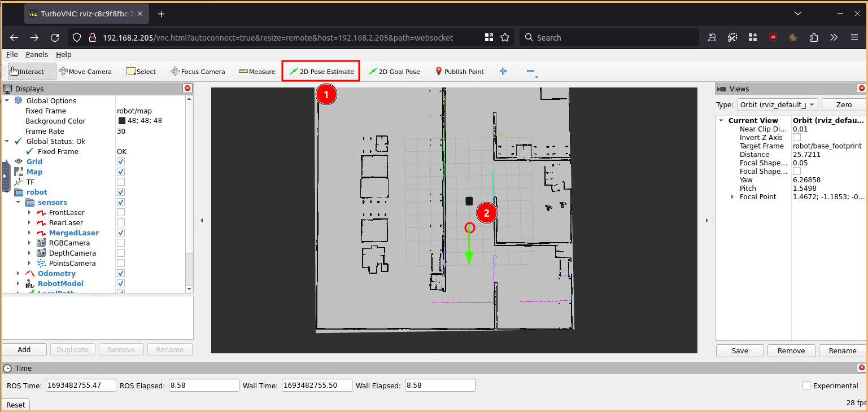Screen dimensions: 868x412
Task: Enable the RGBCamera checkbox
Action: tap(120, 243)
